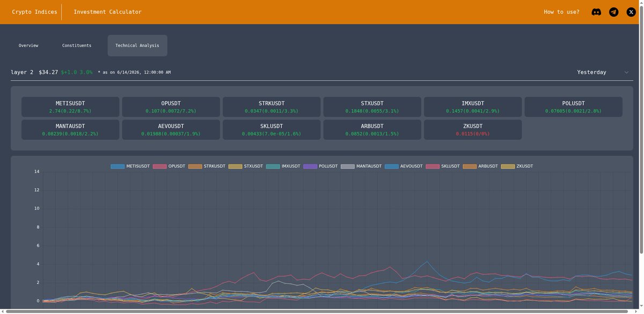
Task: Select the STXUSDT card
Action: tap(372, 107)
